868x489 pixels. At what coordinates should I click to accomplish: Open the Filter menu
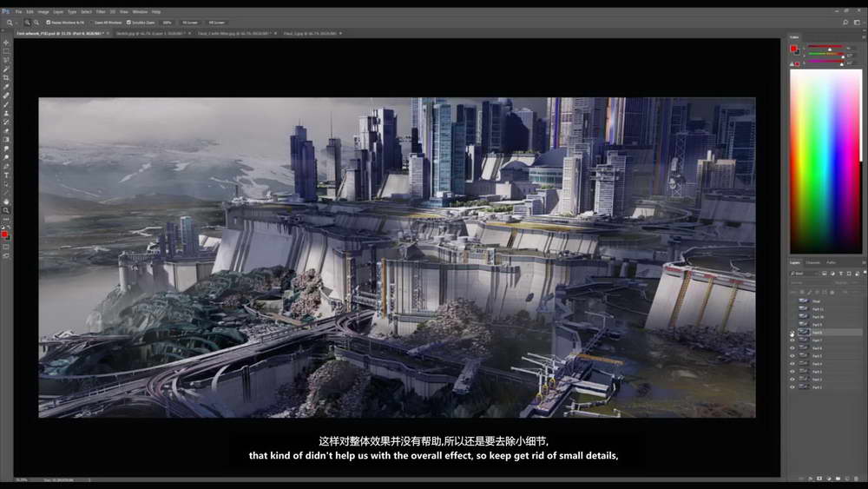101,11
